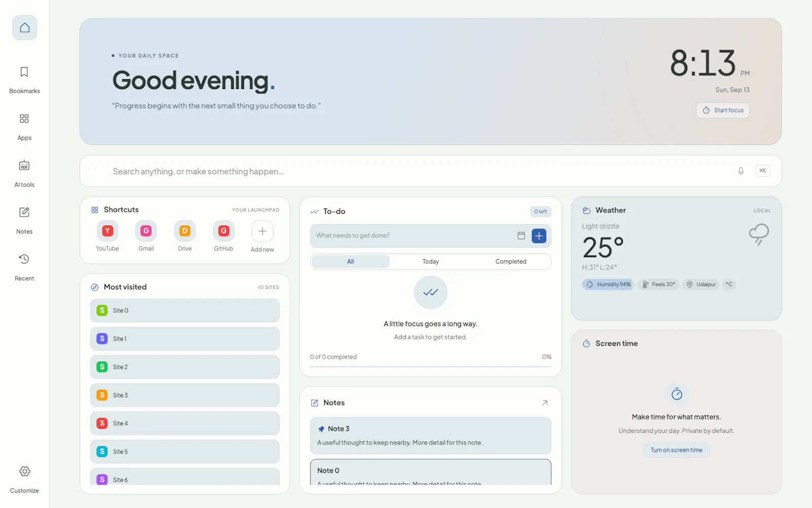Open Notes from the left sidebar

pyautogui.click(x=24, y=220)
